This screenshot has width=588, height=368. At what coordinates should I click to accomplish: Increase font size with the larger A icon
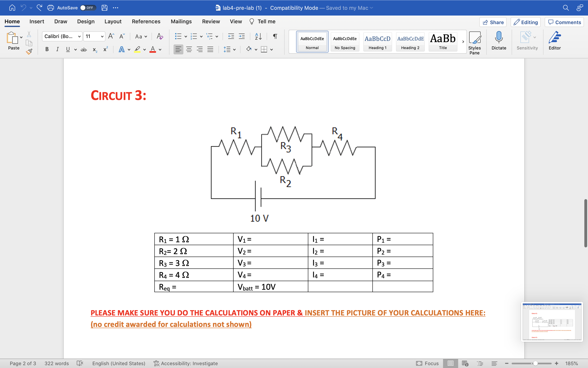(111, 36)
